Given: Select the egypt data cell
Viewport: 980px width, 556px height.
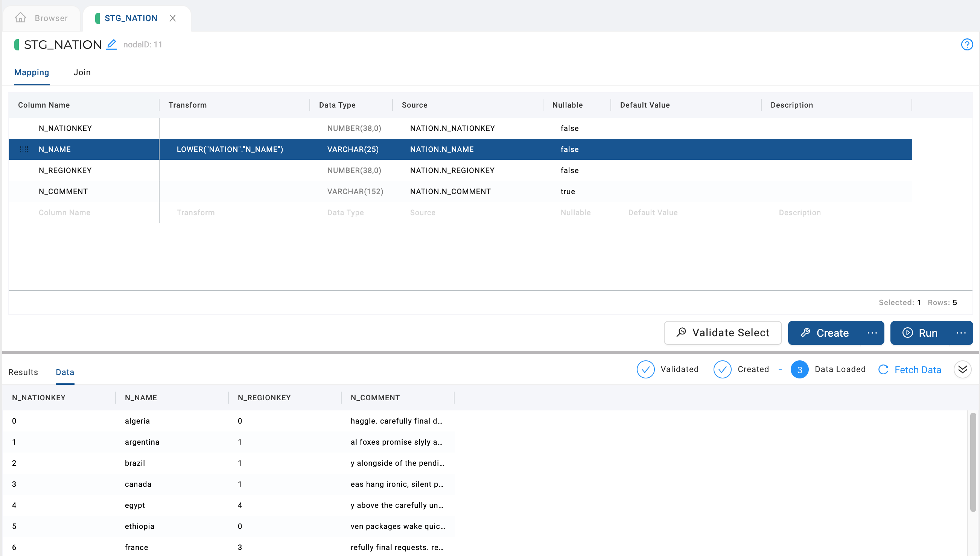Looking at the screenshot, I should point(135,505).
